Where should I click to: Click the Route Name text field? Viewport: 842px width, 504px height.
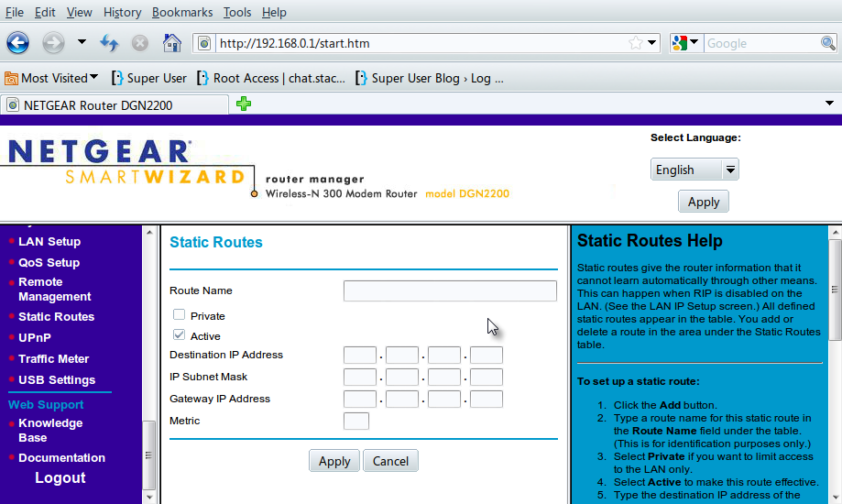pyautogui.click(x=450, y=290)
